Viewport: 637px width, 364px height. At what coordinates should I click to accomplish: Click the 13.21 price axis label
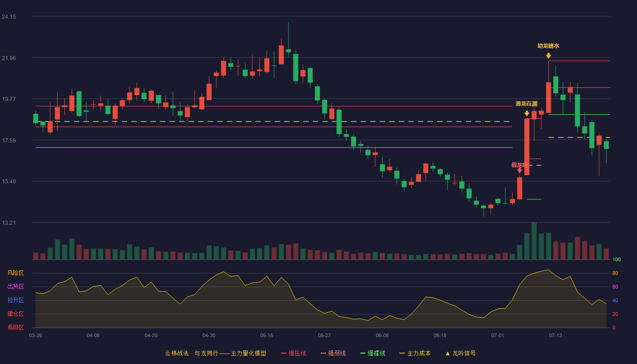[x=9, y=222]
